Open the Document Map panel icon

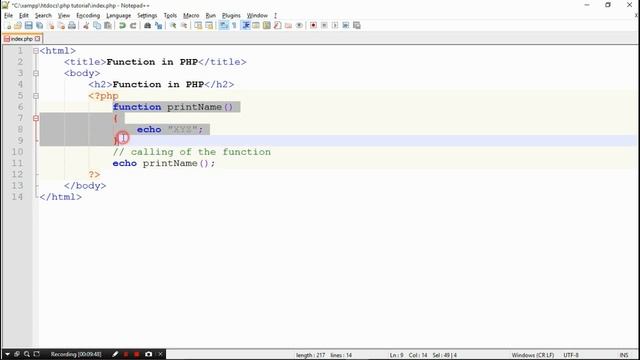click(x=267, y=25)
